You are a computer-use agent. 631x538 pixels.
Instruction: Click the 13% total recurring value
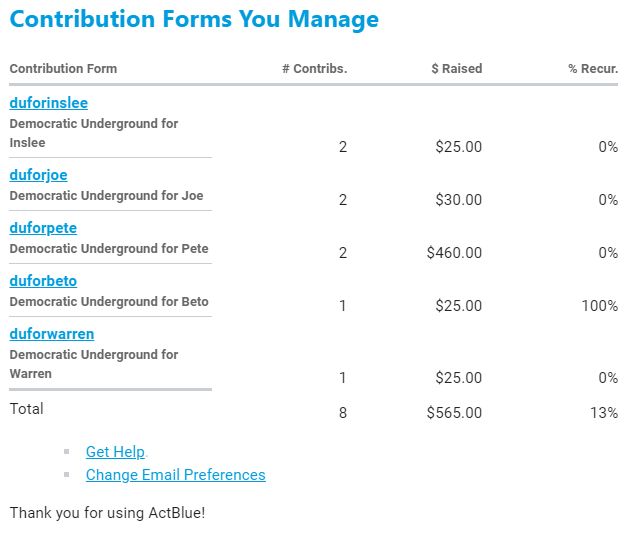(604, 413)
